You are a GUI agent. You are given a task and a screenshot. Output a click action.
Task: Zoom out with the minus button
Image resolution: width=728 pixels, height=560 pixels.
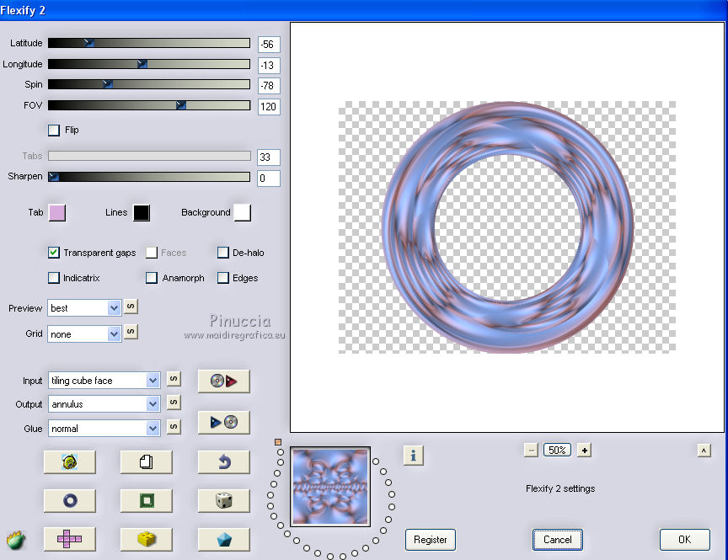tap(531, 450)
